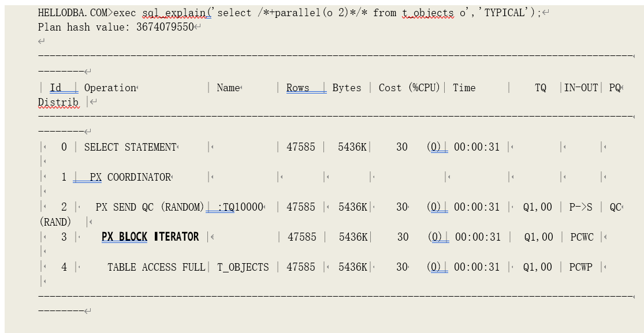The width and height of the screenshot is (644, 333).
Task: Click Id 0 in the plan table
Action: 64,147
